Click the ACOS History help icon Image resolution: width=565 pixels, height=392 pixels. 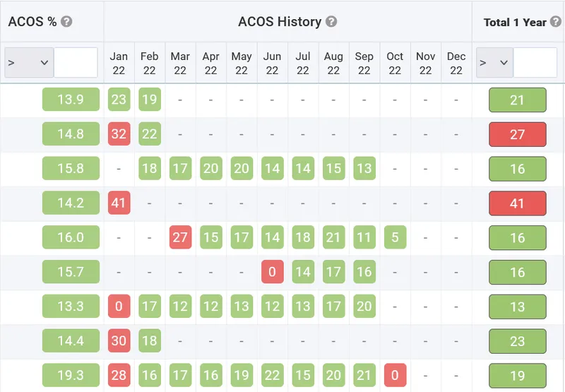[x=331, y=22]
